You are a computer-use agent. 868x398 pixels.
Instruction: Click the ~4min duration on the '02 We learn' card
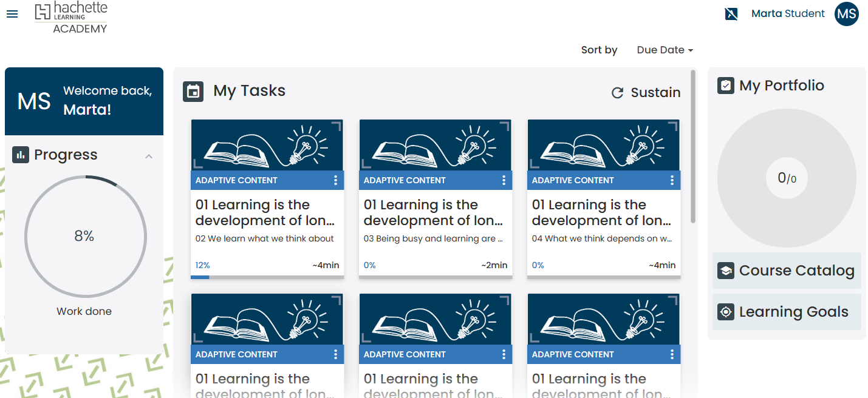[326, 265]
